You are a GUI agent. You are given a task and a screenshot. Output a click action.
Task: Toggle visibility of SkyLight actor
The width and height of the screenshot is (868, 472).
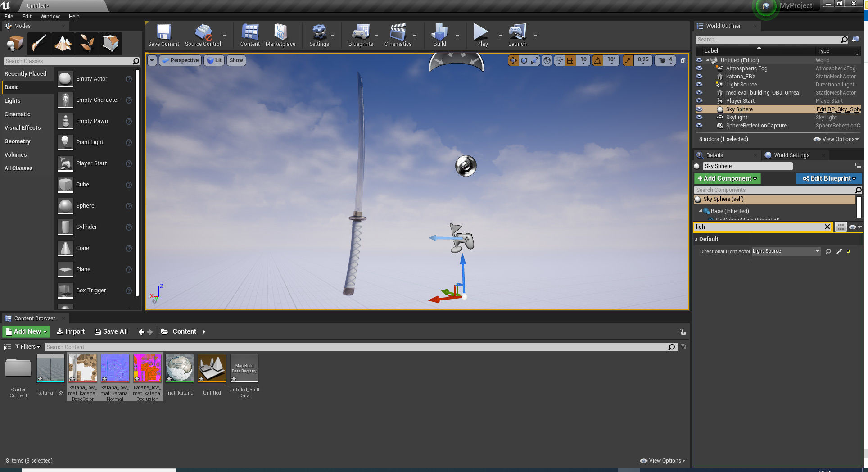click(x=699, y=118)
